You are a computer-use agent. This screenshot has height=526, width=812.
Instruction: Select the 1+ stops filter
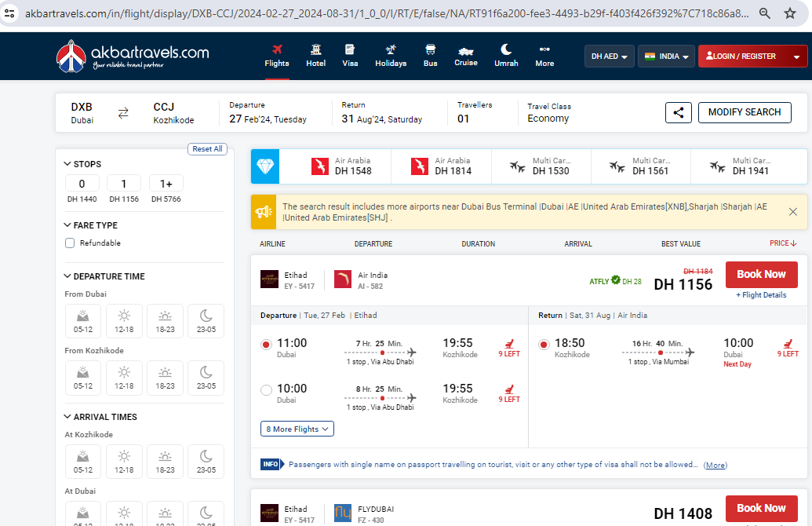(166, 184)
